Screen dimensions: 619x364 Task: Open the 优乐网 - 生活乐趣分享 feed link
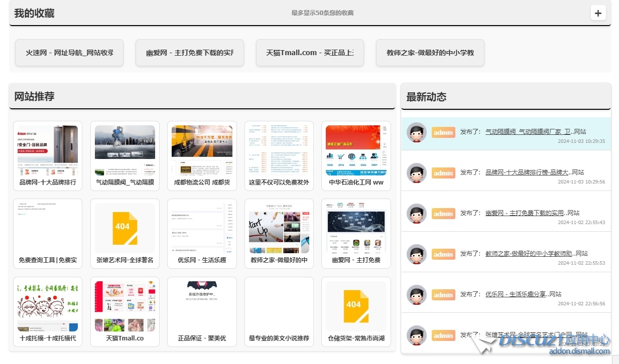[516, 294]
